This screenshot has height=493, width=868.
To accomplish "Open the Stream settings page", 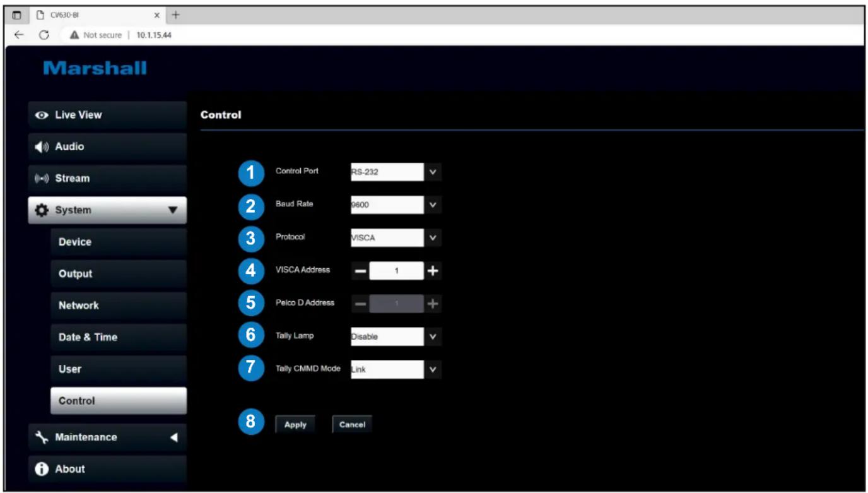I will tap(107, 178).
